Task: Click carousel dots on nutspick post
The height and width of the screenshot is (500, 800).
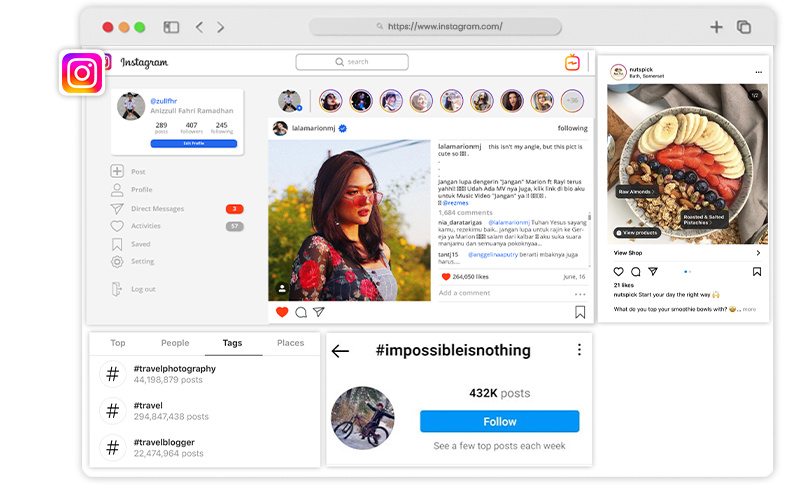Action: click(x=687, y=271)
